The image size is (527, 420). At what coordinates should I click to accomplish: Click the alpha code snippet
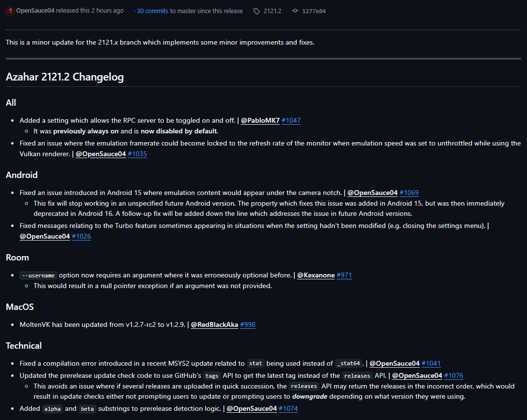tap(52, 409)
